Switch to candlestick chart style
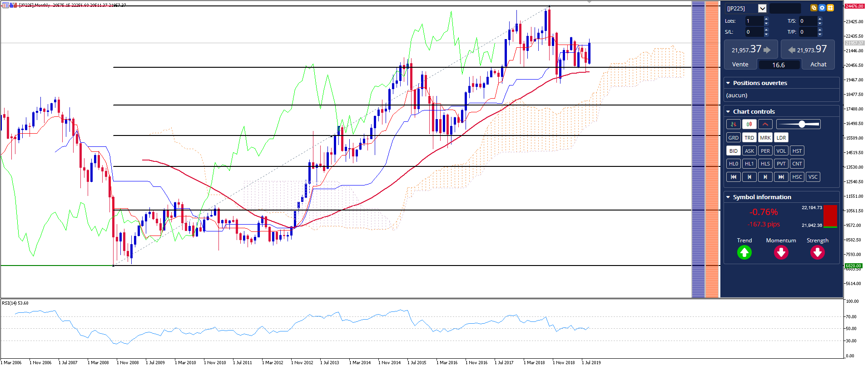This screenshot has height=366, width=868. click(x=749, y=124)
